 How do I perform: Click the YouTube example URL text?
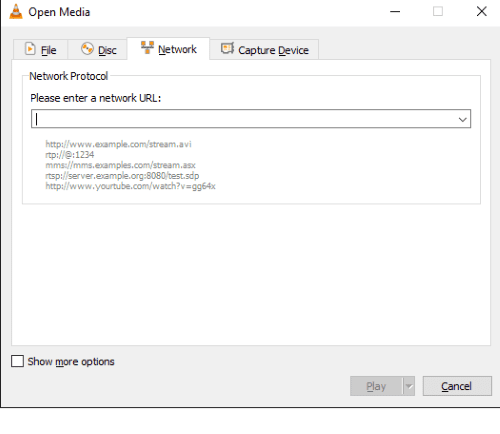click(x=130, y=186)
